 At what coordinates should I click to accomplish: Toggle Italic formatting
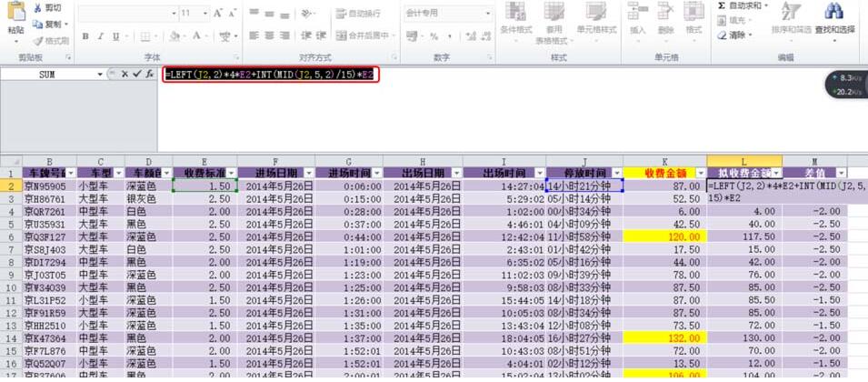click(102, 36)
